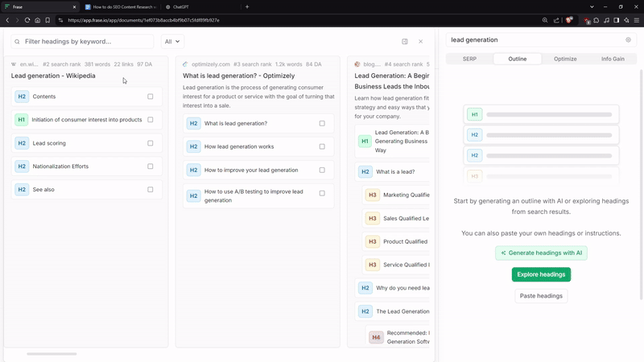Switch to the How to do SEO Content Research browser tab
Screen dimensions: 644x362
tap(121, 6)
